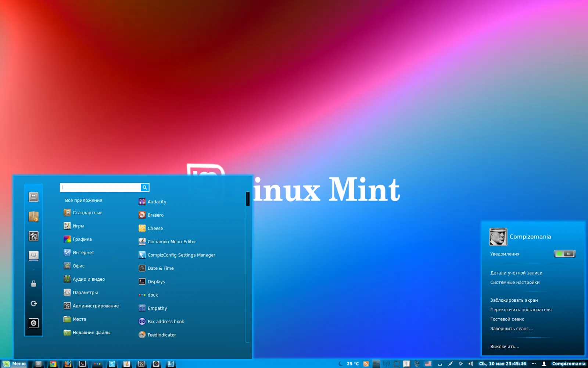Open Terminal from the panel launchers
The width and height of the screenshot is (588, 368).
click(x=83, y=364)
